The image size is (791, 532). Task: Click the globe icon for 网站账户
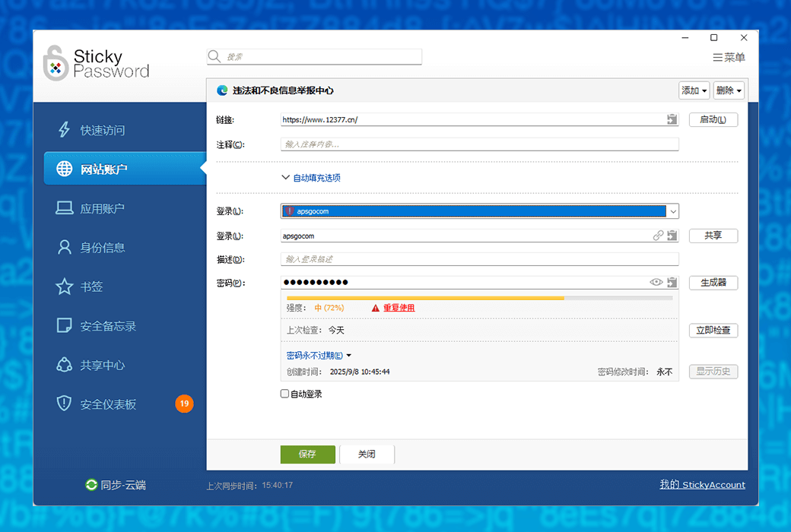64,169
